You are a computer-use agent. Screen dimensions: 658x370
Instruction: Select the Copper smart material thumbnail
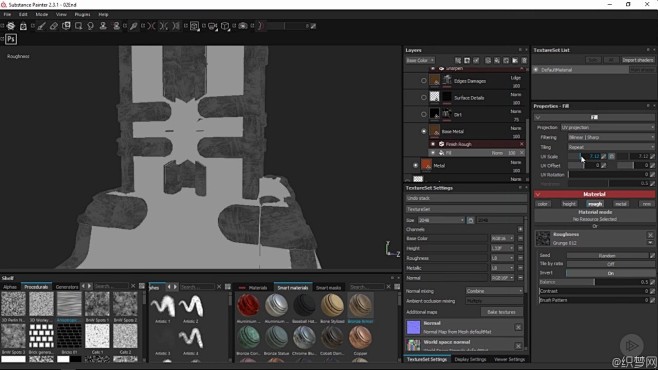pos(360,338)
